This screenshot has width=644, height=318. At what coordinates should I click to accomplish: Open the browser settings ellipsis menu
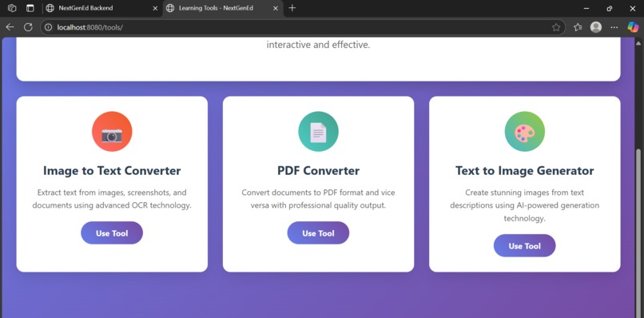(x=614, y=27)
